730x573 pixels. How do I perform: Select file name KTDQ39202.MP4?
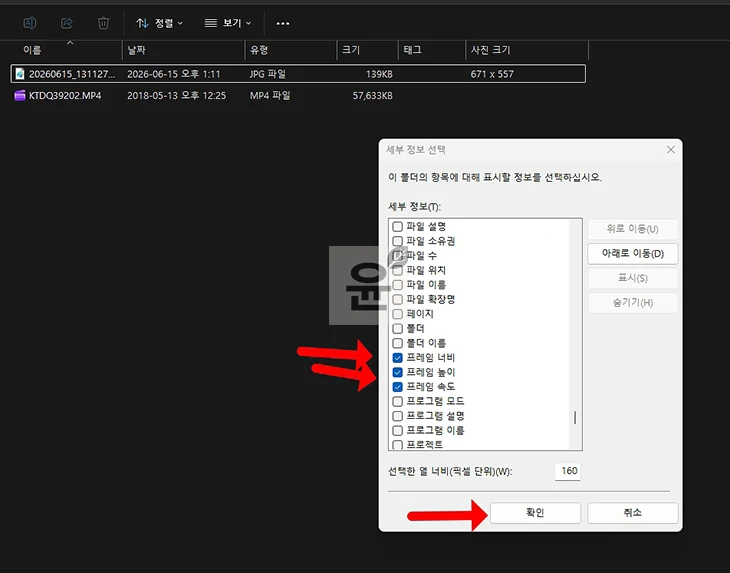tap(65, 95)
